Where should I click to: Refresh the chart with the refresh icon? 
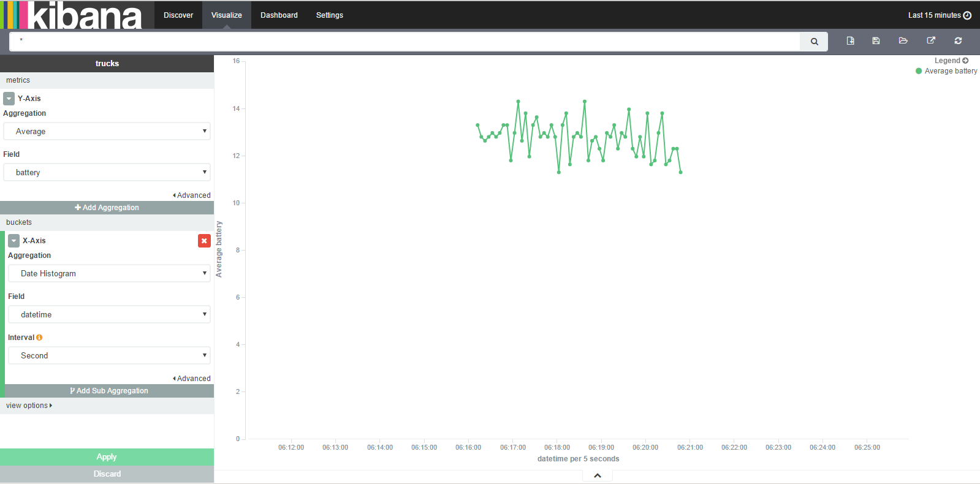958,40
